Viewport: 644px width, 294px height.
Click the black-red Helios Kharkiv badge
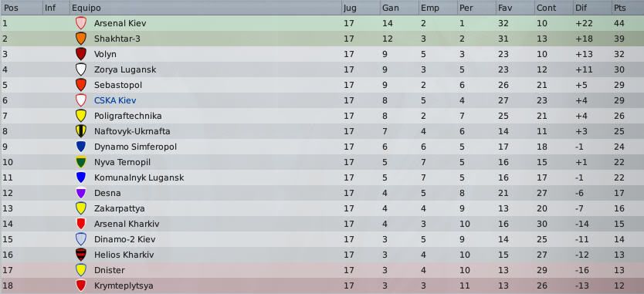click(81, 255)
